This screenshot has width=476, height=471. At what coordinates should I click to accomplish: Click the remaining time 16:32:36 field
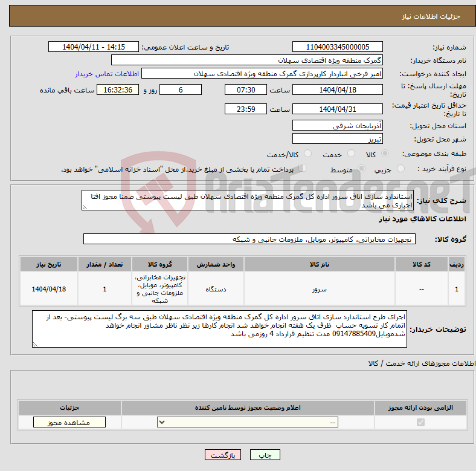[118, 89]
